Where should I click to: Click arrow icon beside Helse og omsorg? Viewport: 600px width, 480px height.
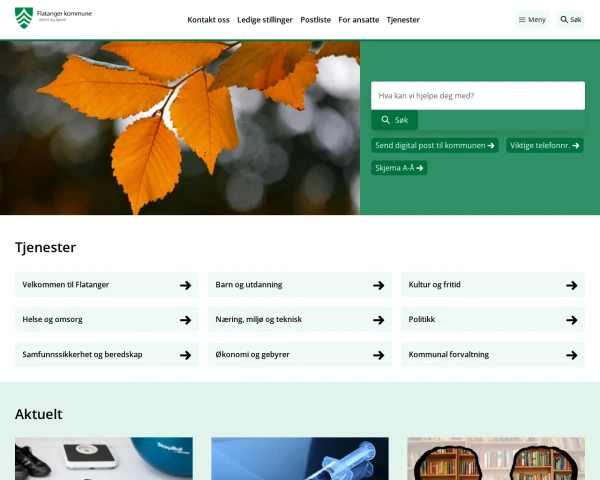tap(185, 320)
